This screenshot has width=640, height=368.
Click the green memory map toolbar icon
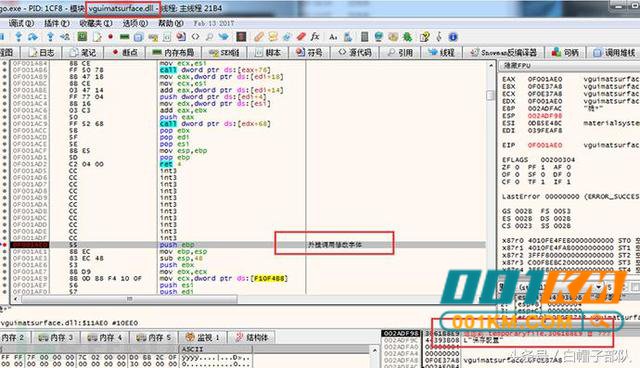click(x=124, y=37)
